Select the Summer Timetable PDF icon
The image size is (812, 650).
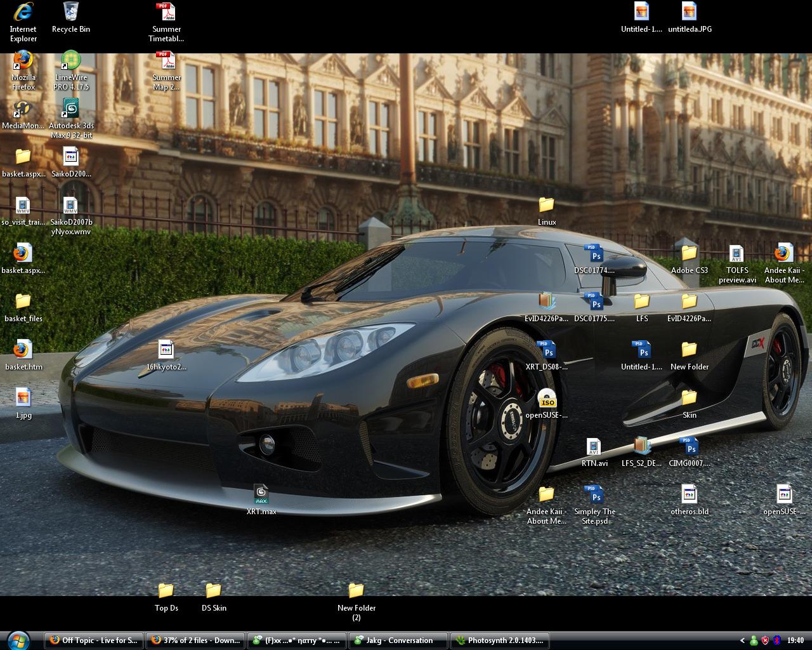point(166,11)
